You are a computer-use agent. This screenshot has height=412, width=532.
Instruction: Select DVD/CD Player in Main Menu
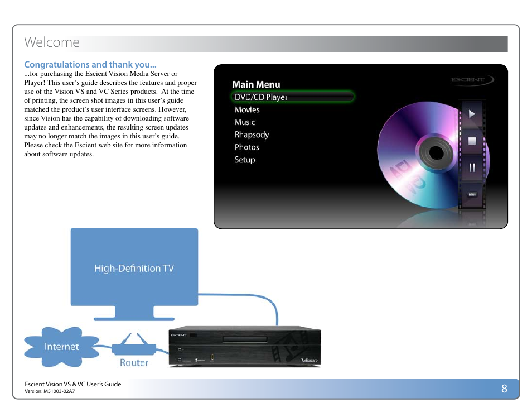click(292, 97)
